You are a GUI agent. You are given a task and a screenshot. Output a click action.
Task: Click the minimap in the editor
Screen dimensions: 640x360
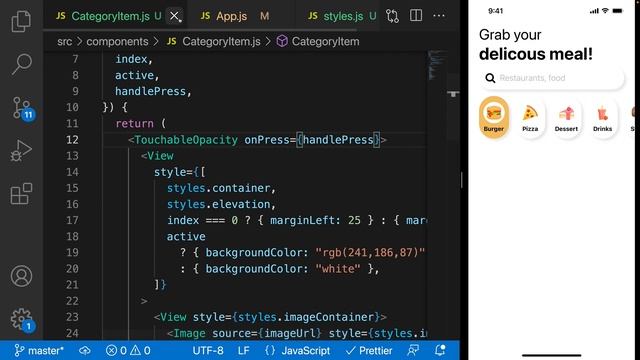click(x=437, y=65)
